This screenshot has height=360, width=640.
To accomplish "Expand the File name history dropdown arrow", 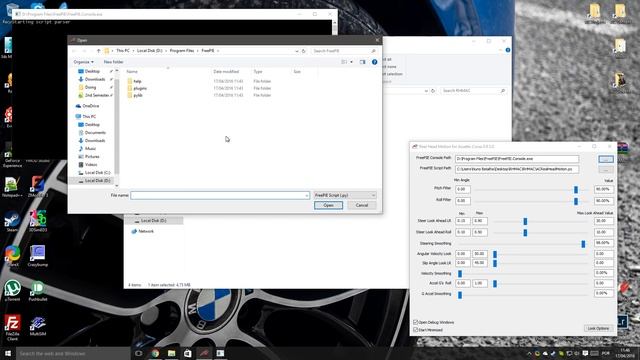I will pos(307,196).
